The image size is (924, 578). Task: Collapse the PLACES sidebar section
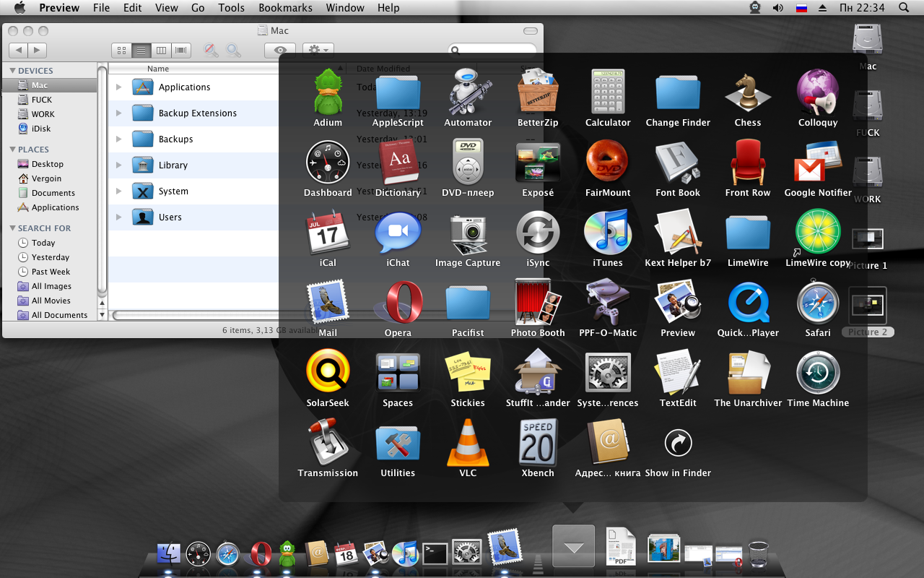pos(12,150)
